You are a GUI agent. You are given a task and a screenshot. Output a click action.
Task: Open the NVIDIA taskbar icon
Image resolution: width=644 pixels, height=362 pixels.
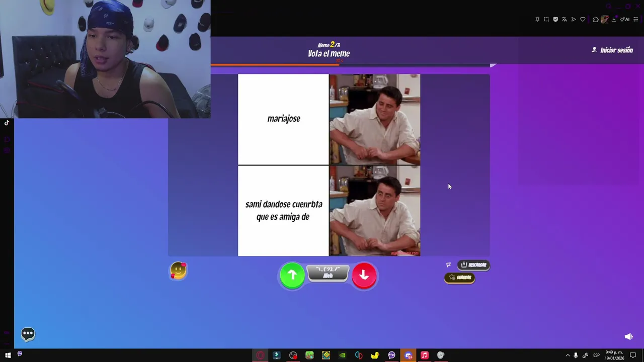(x=342, y=355)
